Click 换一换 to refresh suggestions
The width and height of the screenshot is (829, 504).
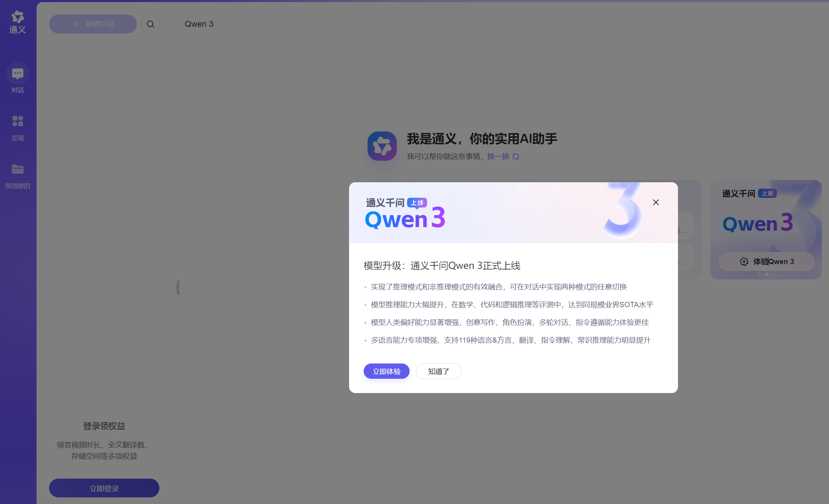pos(498,157)
